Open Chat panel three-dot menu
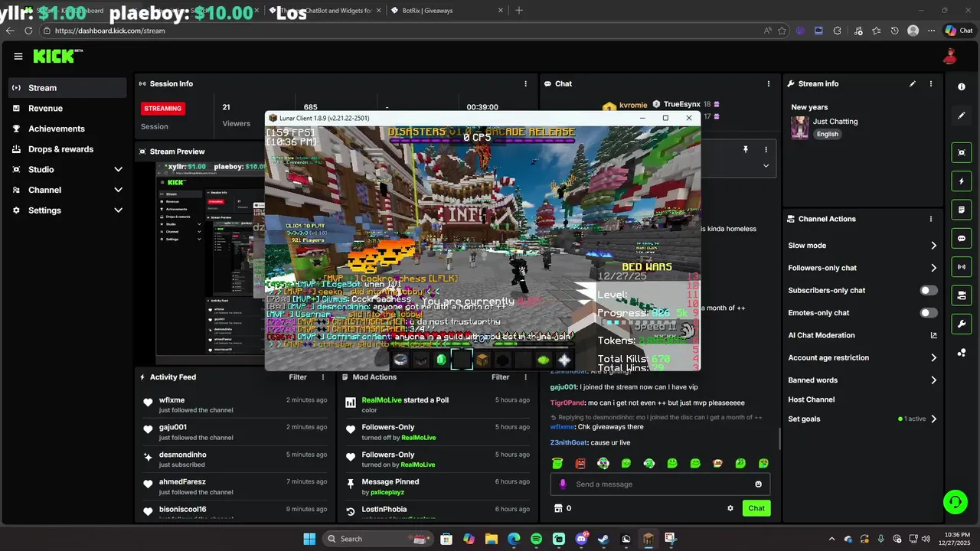Viewport: 980px width, 551px height. click(769, 83)
